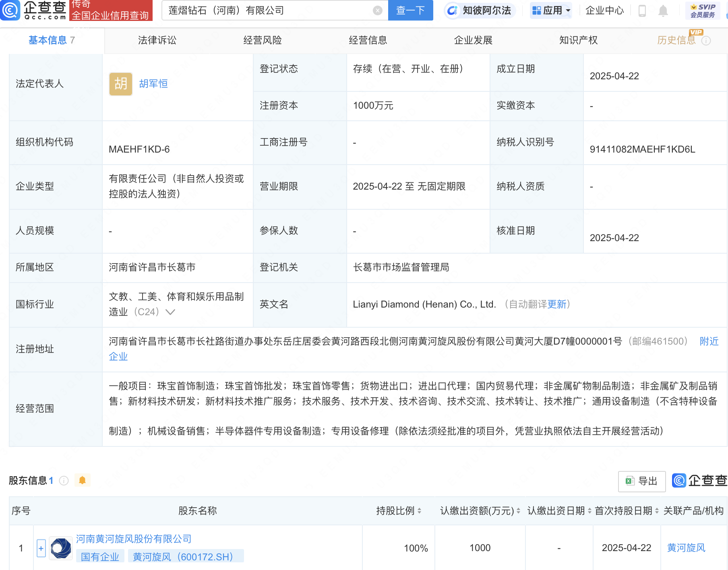
Task: Select organization code MAEHF1KD-6
Action: pos(139,149)
